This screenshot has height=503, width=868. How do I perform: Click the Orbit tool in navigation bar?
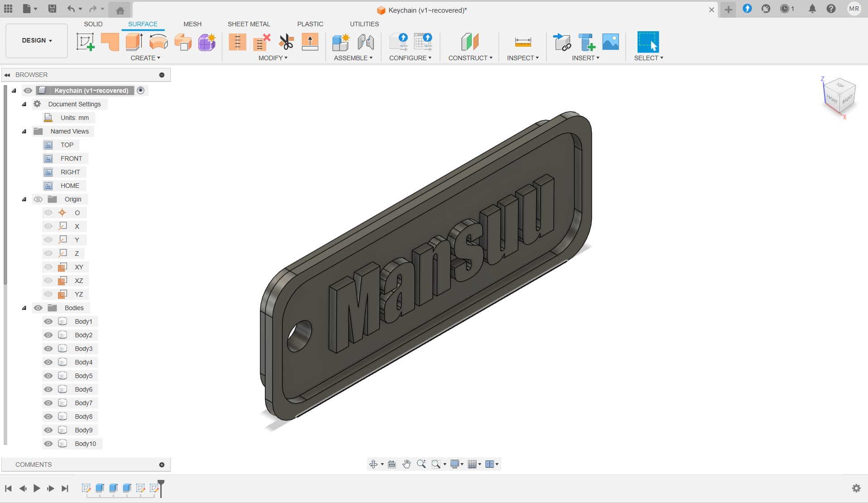click(373, 464)
